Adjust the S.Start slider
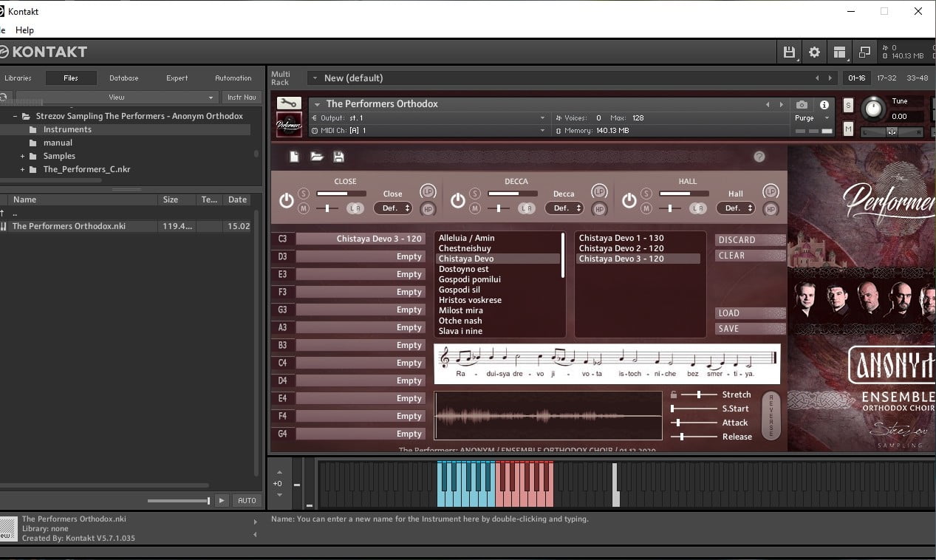This screenshot has width=936, height=560. pos(694,409)
